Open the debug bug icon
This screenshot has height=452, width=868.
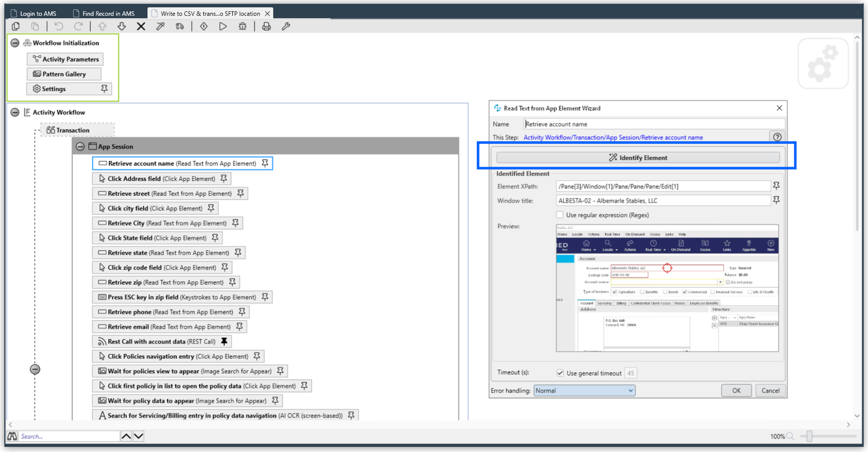pyautogui.click(x=242, y=26)
